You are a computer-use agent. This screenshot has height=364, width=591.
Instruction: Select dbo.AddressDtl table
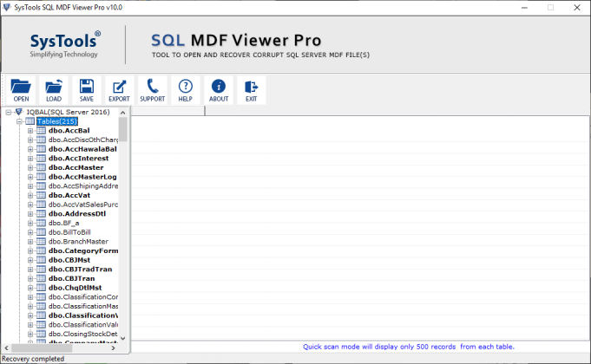pos(77,214)
